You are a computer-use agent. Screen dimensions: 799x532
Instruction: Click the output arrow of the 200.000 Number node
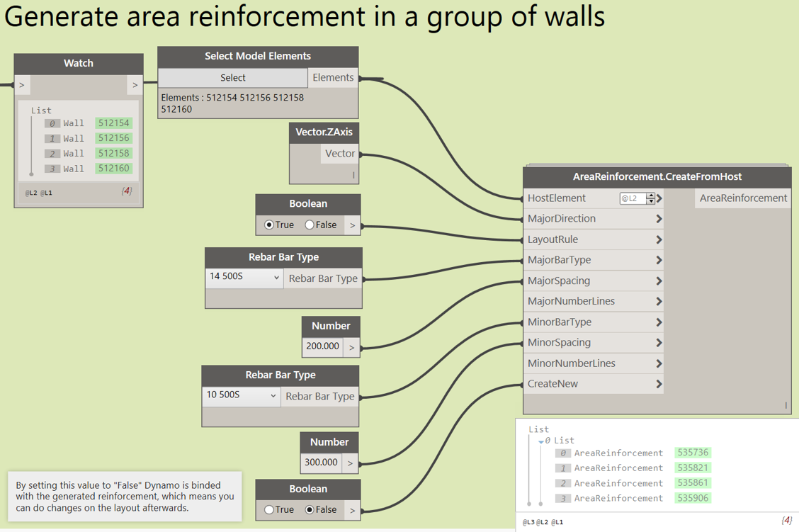tap(353, 346)
